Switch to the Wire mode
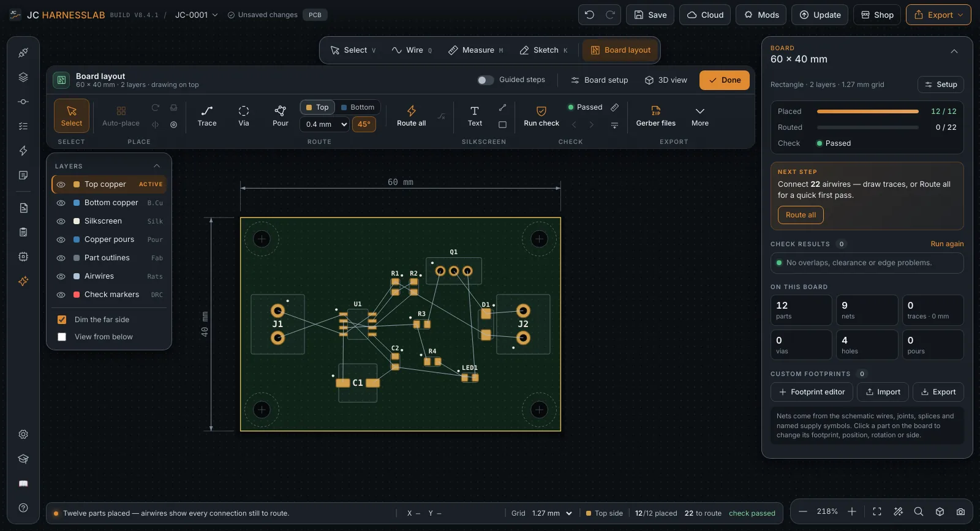 (x=412, y=50)
